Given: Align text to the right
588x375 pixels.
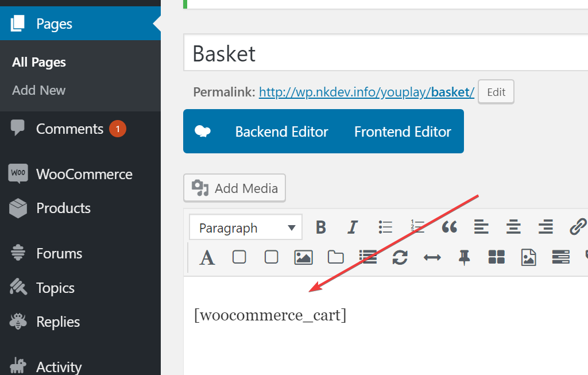Looking at the screenshot, I should click(x=546, y=227).
